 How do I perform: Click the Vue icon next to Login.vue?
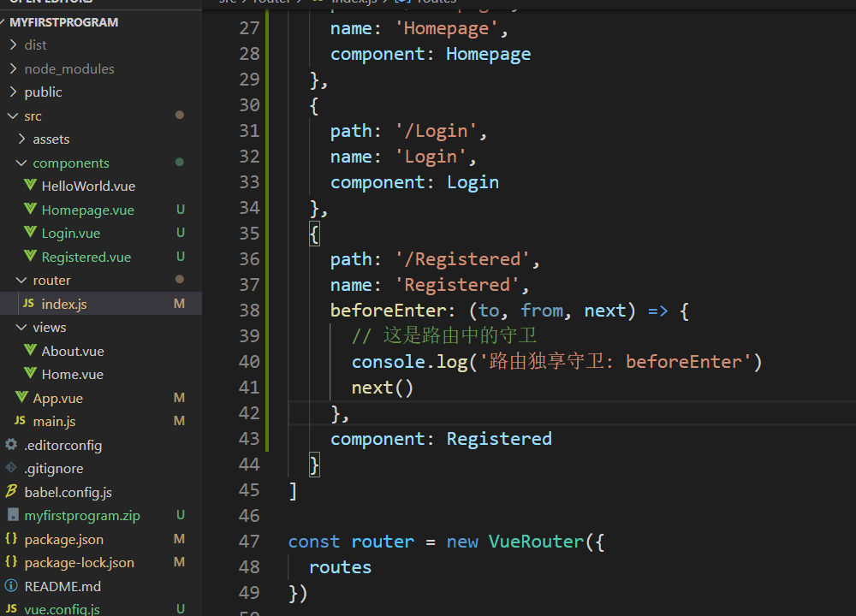[x=31, y=232]
